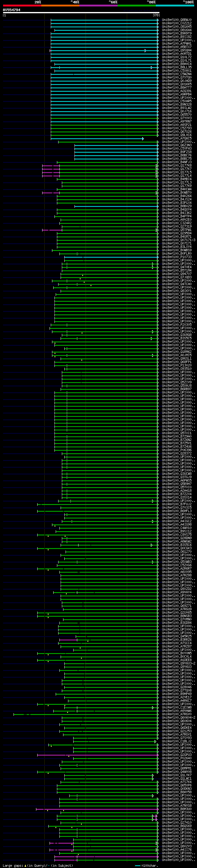This screenshot has width=197, height=868.
Task: Select the UniRef100_C5XAR5 label
Action: point(176,101)
